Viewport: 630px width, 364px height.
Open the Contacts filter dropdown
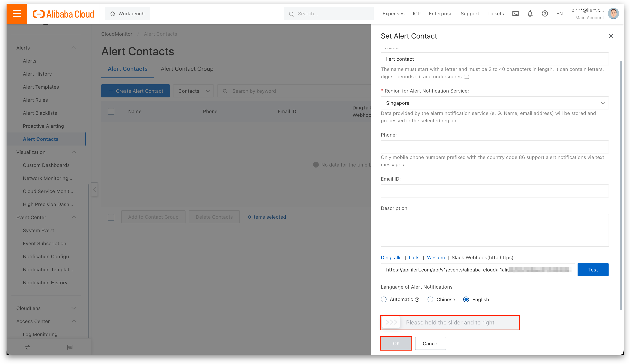pos(193,91)
